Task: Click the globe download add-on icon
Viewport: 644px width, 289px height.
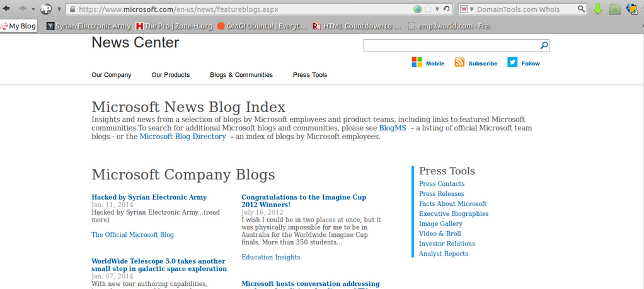Action: (631, 9)
